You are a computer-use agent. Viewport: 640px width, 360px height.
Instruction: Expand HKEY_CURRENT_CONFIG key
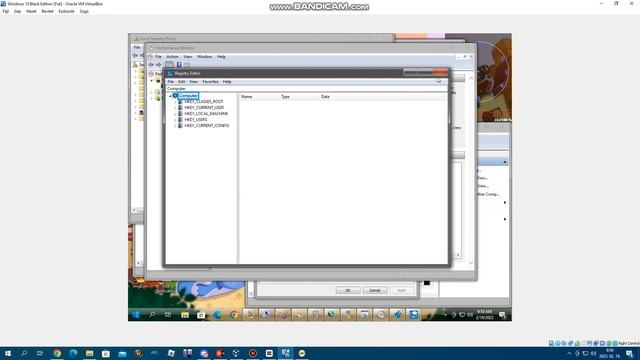click(x=176, y=126)
